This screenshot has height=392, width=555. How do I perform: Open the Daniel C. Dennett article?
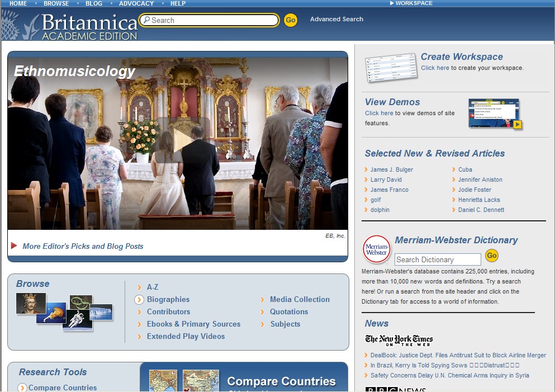point(481,210)
